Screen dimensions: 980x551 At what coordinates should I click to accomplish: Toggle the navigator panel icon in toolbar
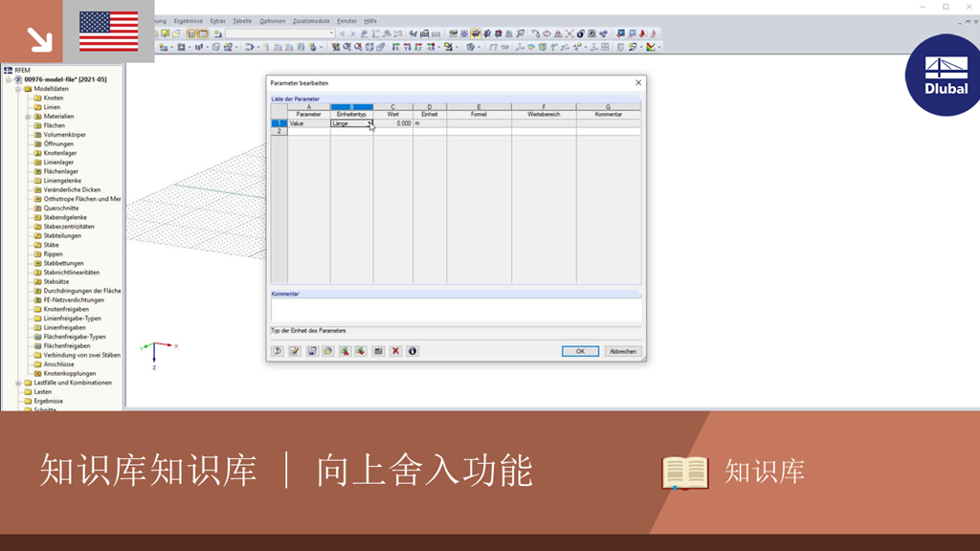[191, 33]
